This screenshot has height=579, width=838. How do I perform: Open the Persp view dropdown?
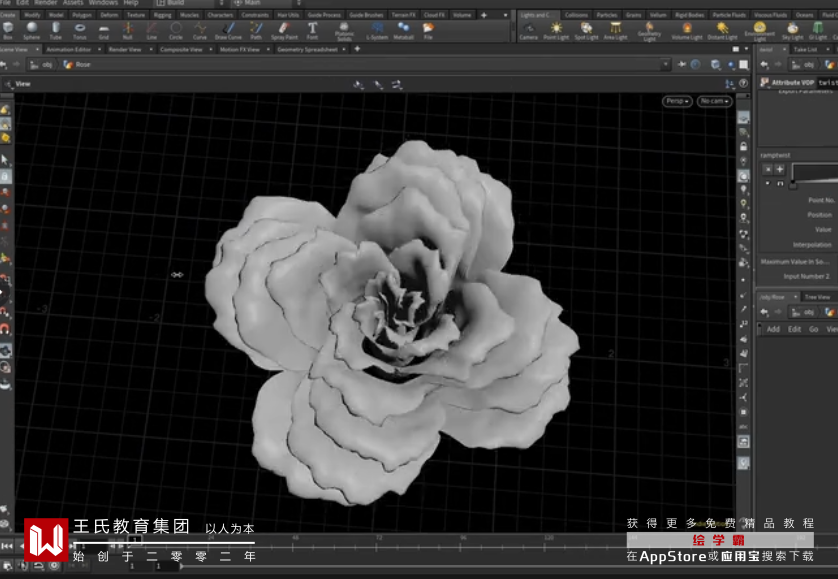677,101
